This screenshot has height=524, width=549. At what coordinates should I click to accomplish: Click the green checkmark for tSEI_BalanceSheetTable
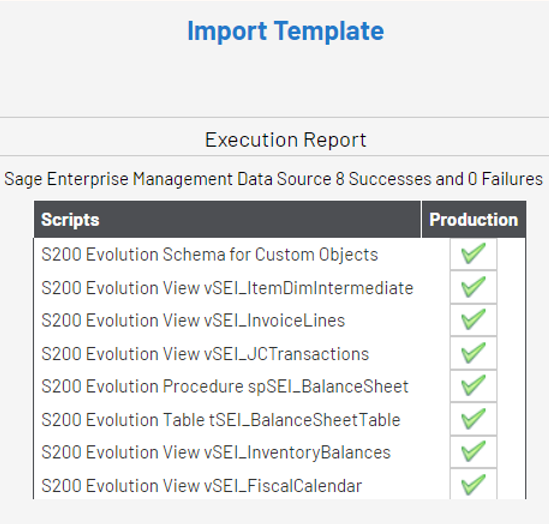point(473,419)
